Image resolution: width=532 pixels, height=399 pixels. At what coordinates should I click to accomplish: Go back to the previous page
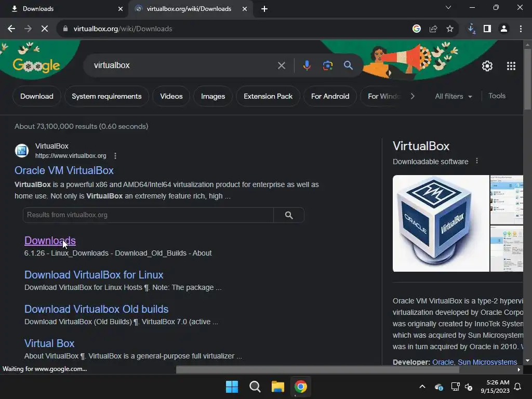click(x=11, y=29)
